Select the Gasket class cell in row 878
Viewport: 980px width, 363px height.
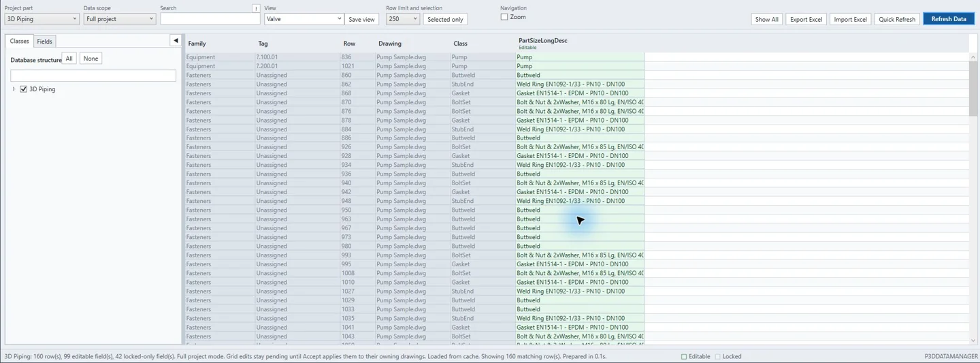point(482,120)
